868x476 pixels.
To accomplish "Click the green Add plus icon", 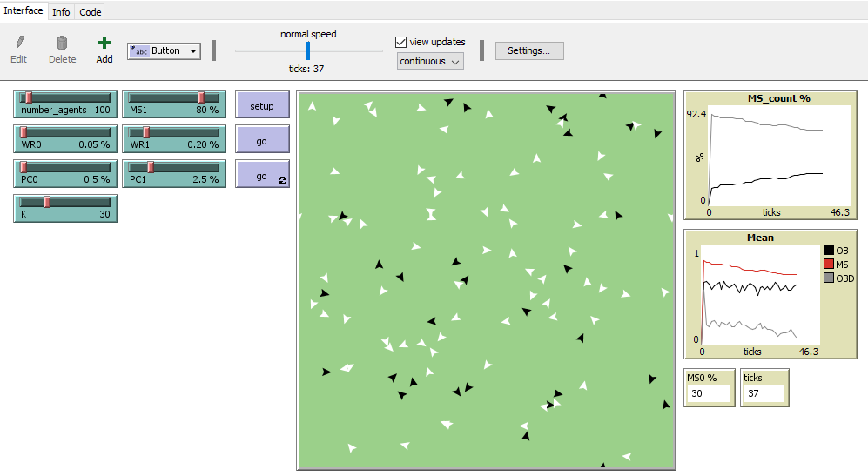I will tap(104, 43).
